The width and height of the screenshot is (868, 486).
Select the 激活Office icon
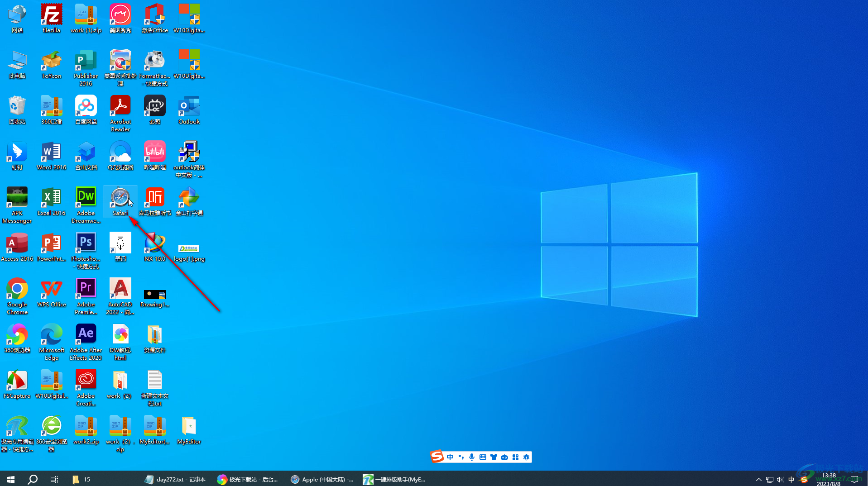(155, 19)
